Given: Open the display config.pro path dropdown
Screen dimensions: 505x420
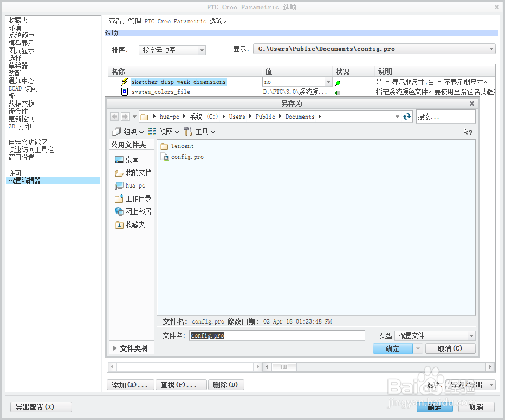Looking at the screenshot, I should 374,49.
